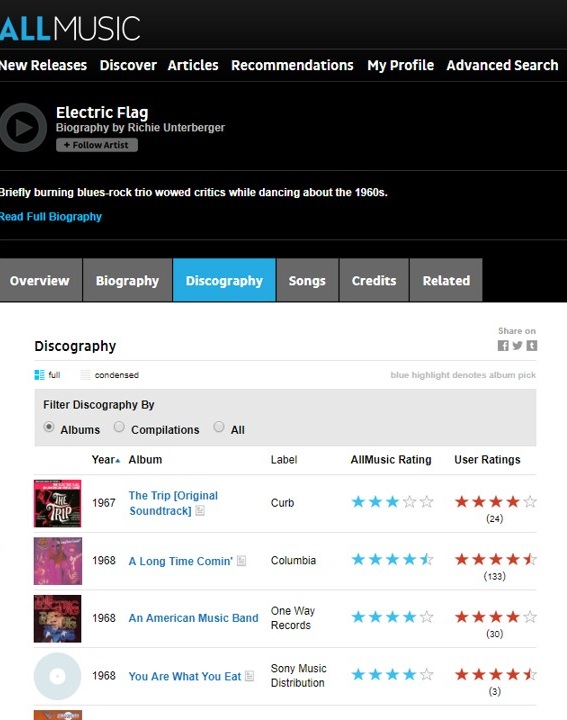
Task: Open The Trip [Original Soundtrack] album link
Action: (173, 503)
